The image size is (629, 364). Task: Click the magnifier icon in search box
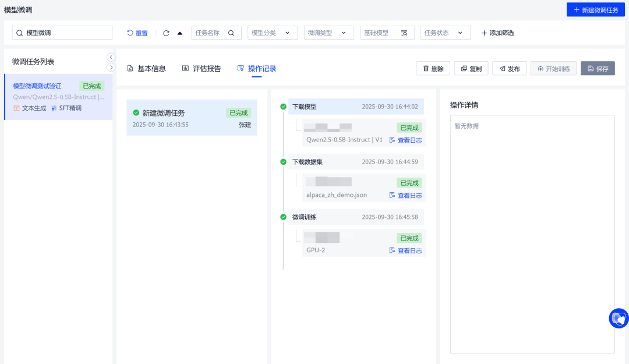pyautogui.click(x=20, y=33)
